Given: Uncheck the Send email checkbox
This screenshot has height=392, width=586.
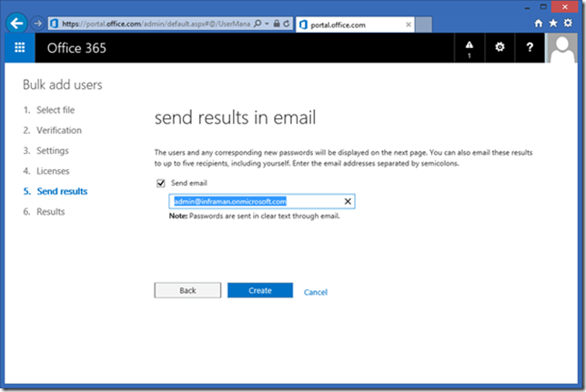Looking at the screenshot, I should coord(161,183).
